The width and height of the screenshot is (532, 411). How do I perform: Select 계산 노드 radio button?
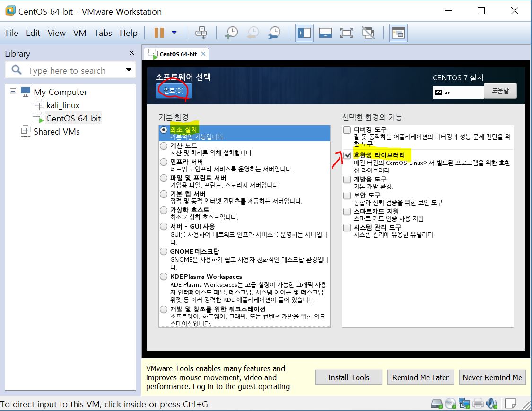tap(164, 146)
